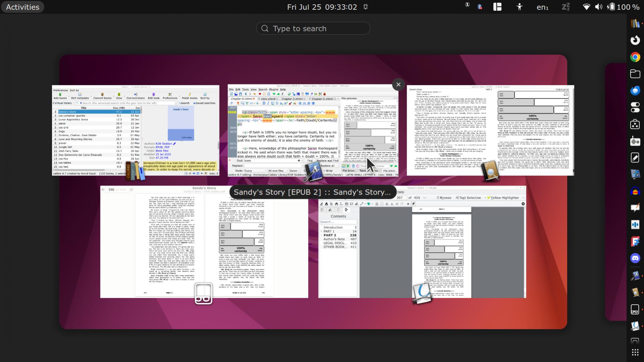Toggle the window tiling indicator
Screen dimensions: 644x362
point(497,7)
